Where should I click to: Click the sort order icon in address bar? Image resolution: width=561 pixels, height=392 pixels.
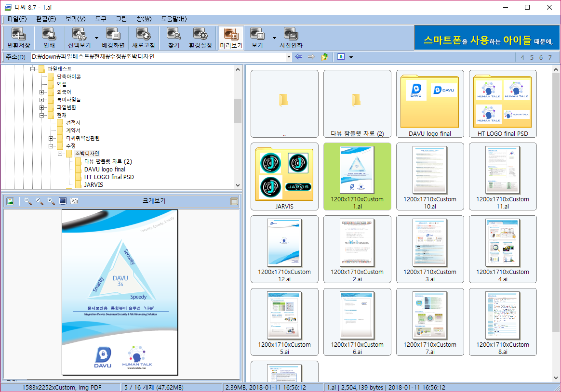(x=341, y=57)
